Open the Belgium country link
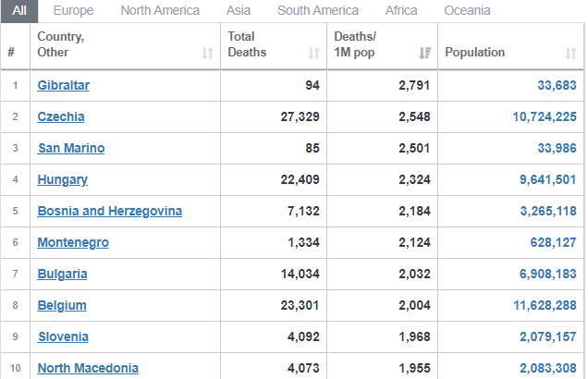Image resolution: width=588 pixels, height=379 pixels. point(62,306)
